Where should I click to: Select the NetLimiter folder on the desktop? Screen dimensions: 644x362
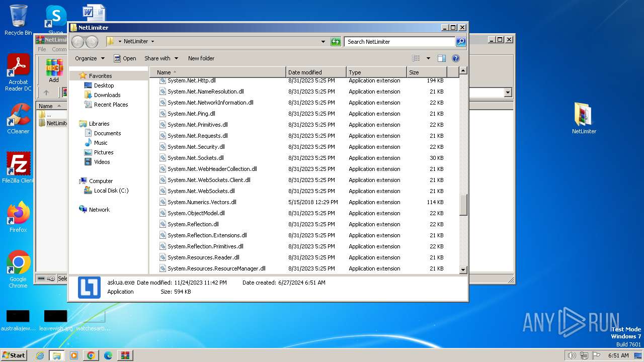(x=584, y=119)
